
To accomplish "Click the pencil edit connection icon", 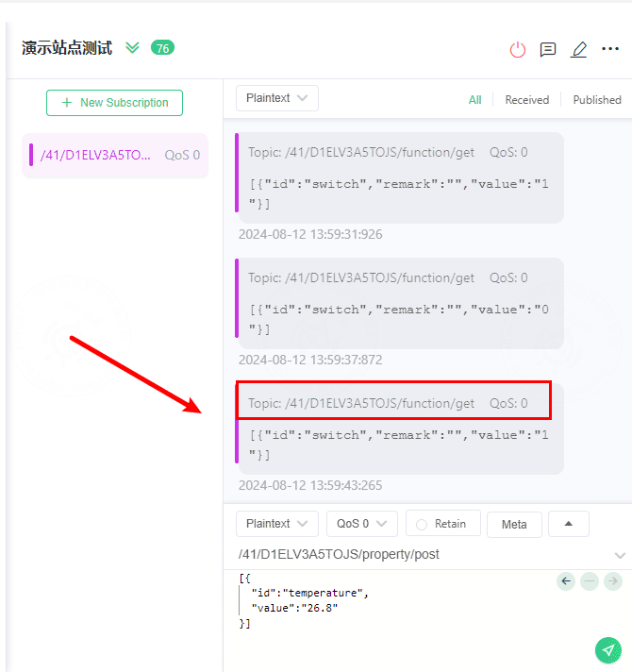I will click(x=578, y=49).
